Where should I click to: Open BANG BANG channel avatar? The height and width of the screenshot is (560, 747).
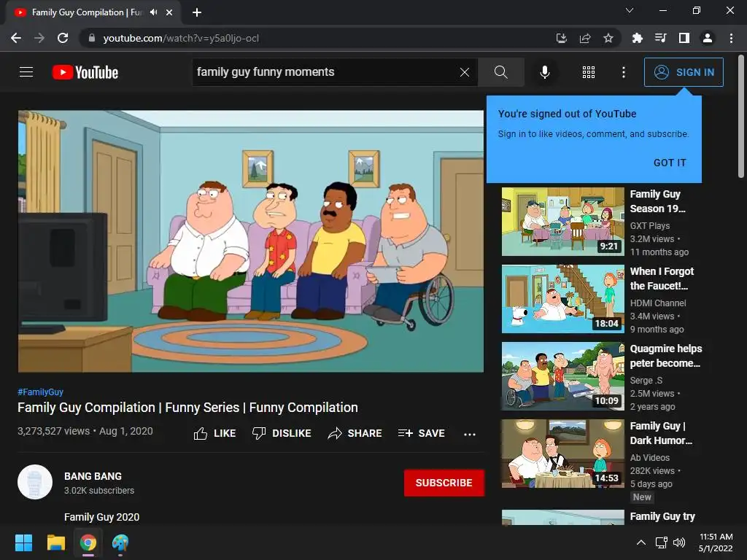(35, 482)
